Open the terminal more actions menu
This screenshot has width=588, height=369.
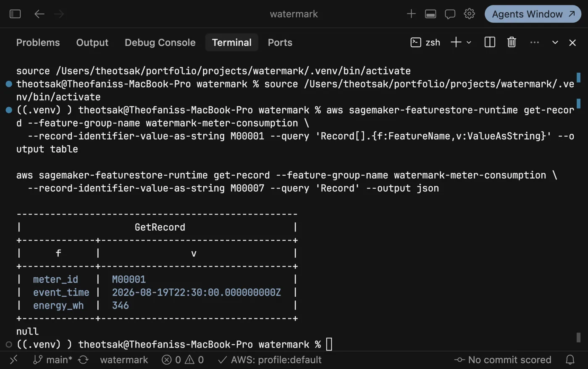pos(534,42)
